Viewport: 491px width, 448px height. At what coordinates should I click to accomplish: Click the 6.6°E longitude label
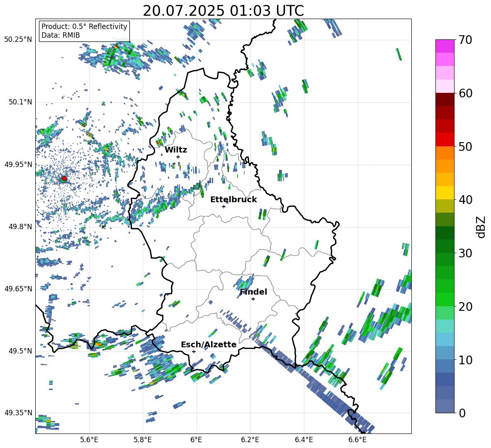coord(357,440)
